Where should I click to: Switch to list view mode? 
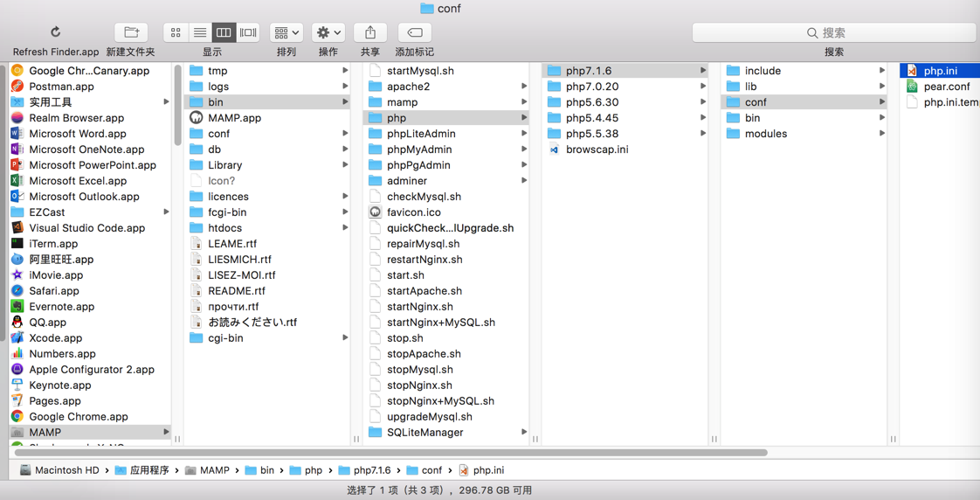tap(200, 32)
